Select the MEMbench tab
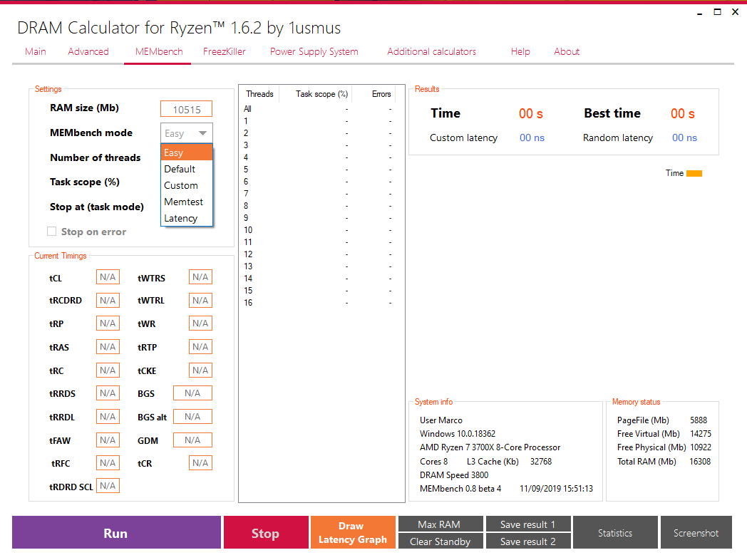The image size is (747, 560). (159, 51)
